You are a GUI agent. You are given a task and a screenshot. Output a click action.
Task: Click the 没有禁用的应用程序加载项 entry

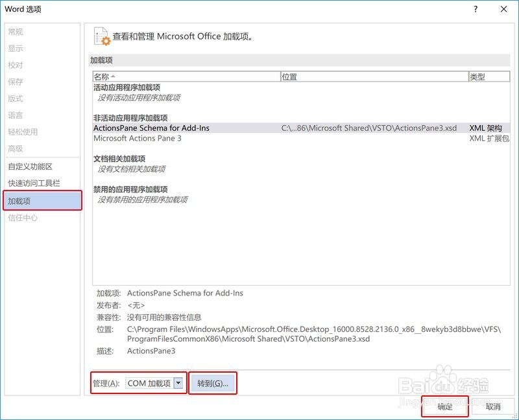click(143, 200)
